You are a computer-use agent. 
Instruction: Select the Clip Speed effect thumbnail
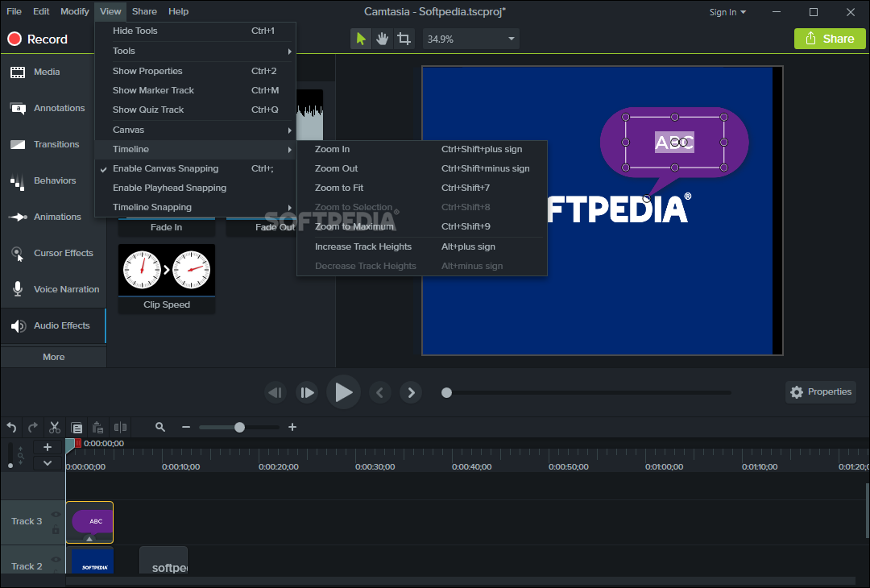pyautogui.click(x=167, y=279)
